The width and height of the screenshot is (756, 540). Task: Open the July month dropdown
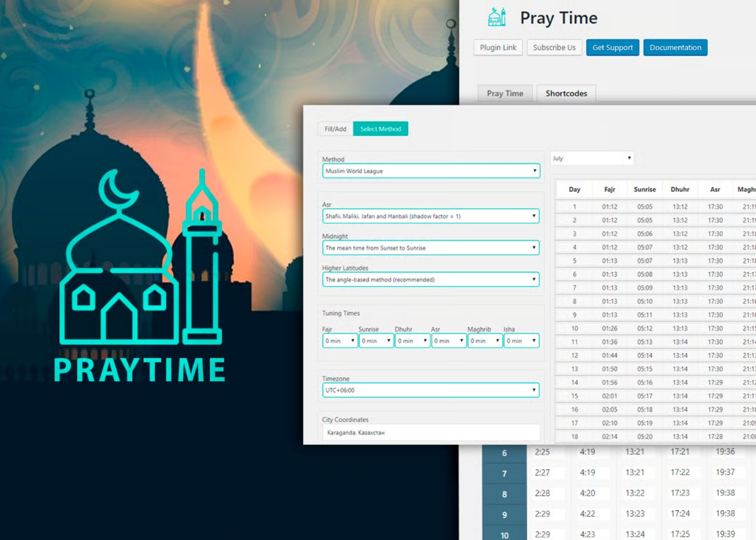click(x=592, y=158)
